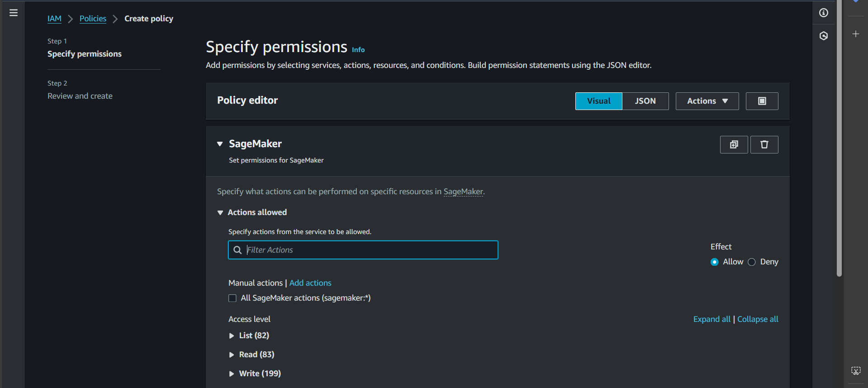Click the hexagon shield icon in right rail

click(x=824, y=36)
